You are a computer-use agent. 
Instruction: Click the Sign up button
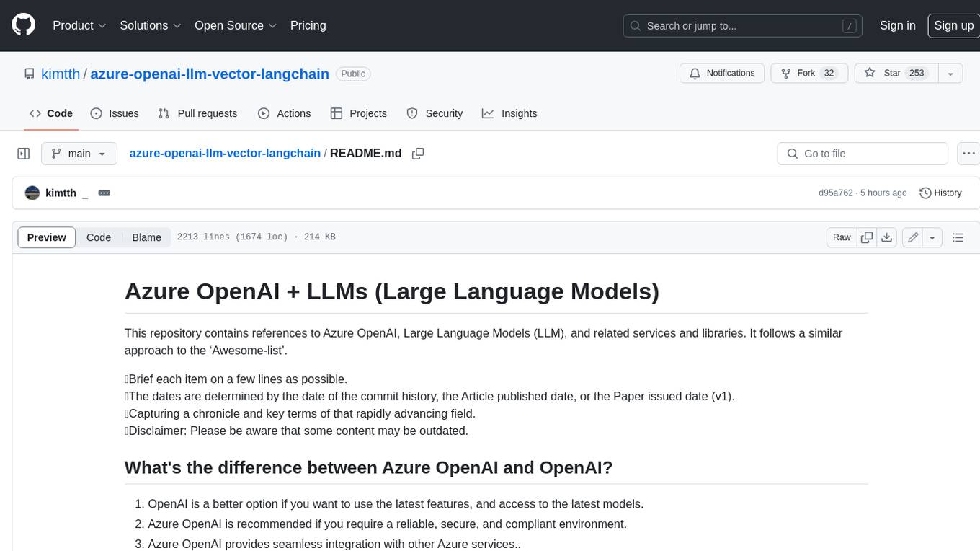coord(953,25)
